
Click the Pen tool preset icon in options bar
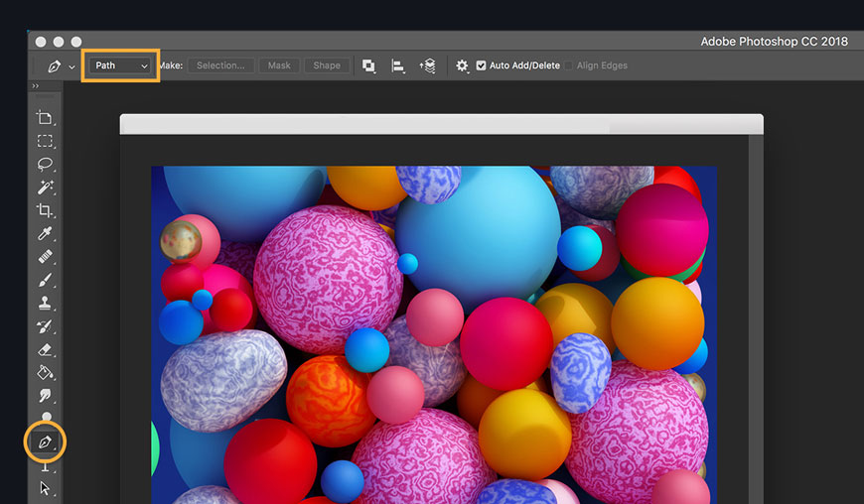[x=54, y=66]
